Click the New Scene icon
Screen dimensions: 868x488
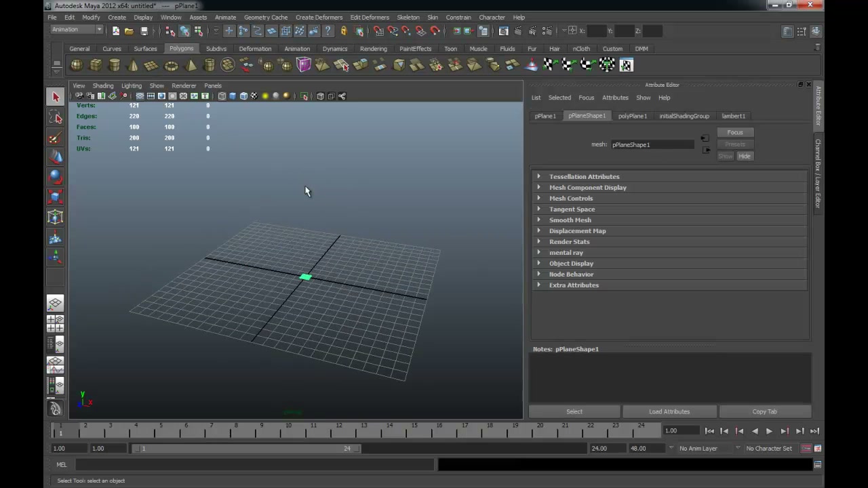[116, 30]
